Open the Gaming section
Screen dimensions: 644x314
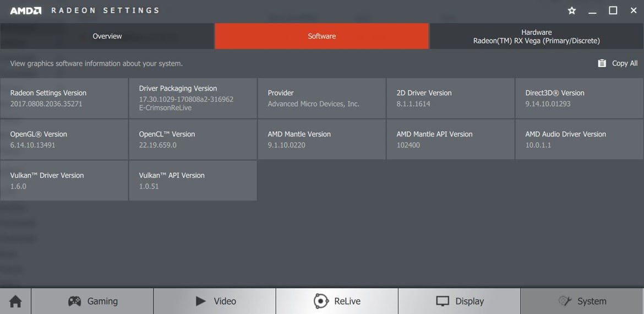pos(92,301)
